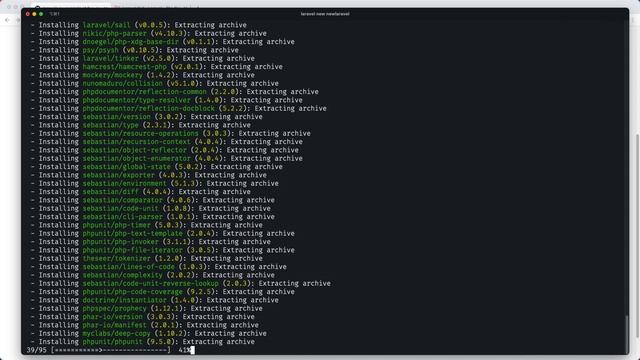Click version (5.2.2) on the reflection-docblock line
The height and width of the screenshot is (360, 640).
tap(233, 108)
